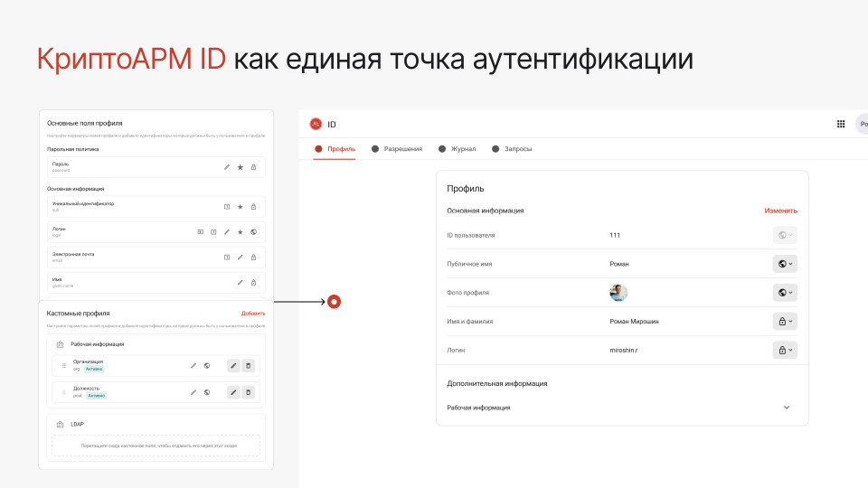Switch to the Журнал tab

click(458, 149)
